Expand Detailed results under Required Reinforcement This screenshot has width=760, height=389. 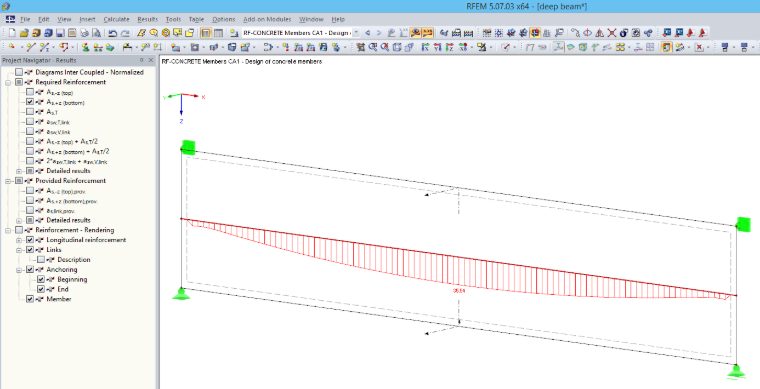19,171
